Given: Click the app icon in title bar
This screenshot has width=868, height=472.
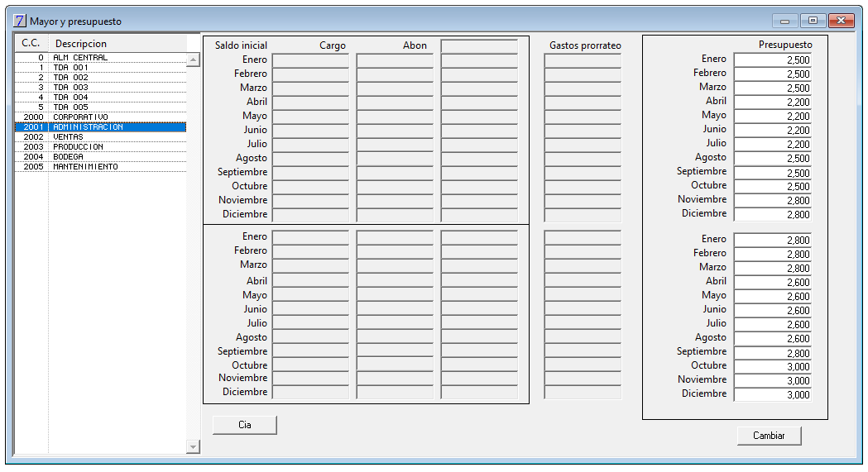Looking at the screenshot, I should click(19, 21).
